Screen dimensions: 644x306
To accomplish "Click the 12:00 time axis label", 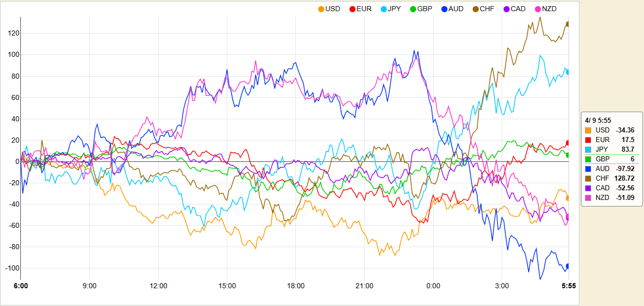I will [158, 286].
